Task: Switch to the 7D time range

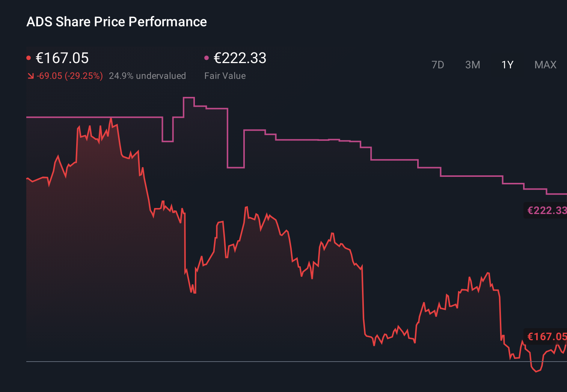Action: tap(438, 65)
